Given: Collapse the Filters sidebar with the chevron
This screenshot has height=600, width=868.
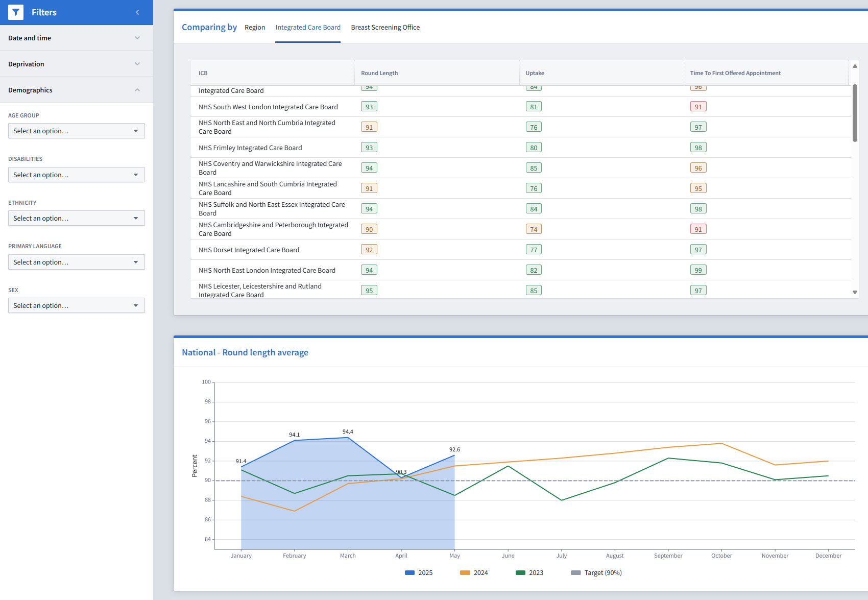Looking at the screenshot, I should [137, 12].
